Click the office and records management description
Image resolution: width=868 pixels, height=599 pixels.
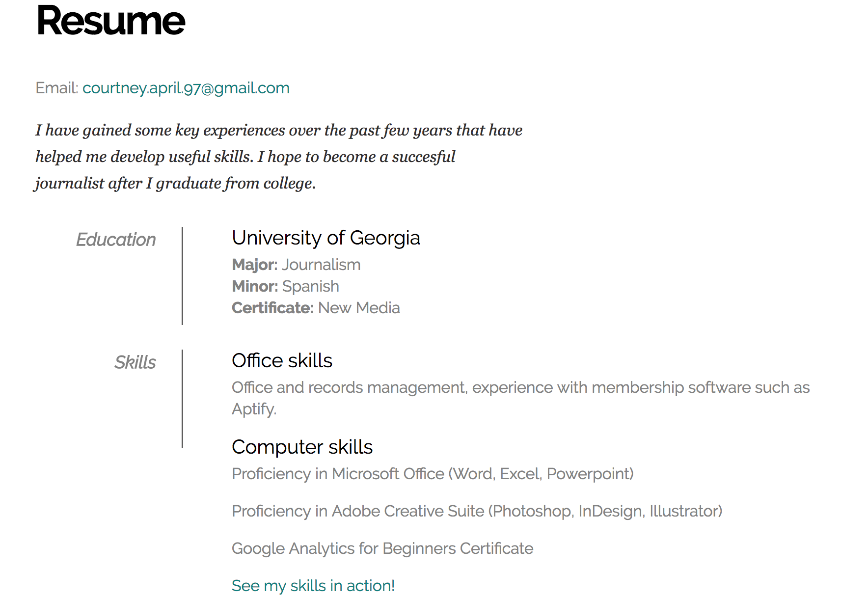[521, 398]
